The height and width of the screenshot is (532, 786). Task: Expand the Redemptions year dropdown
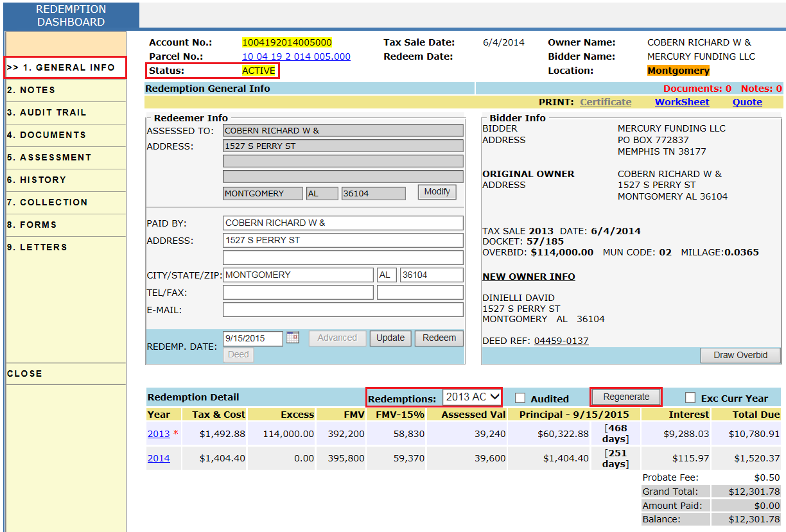(471, 397)
